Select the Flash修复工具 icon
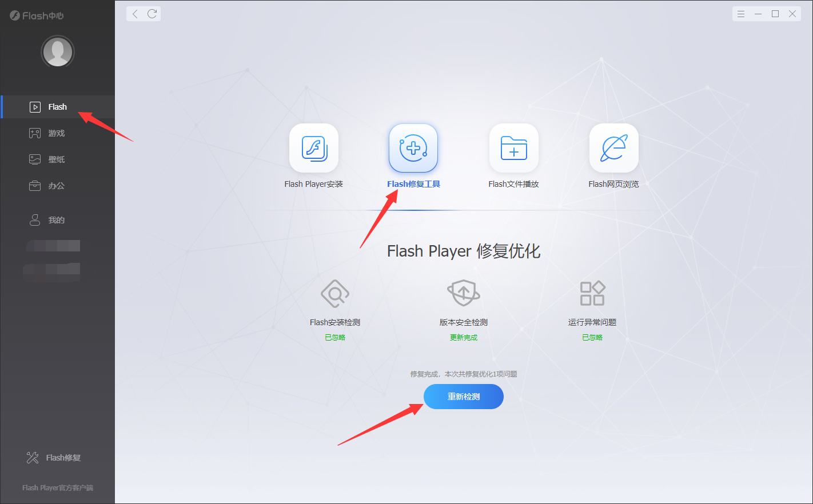Image resolution: width=813 pixels, height=504 pixels. click(x=413, y=148)
